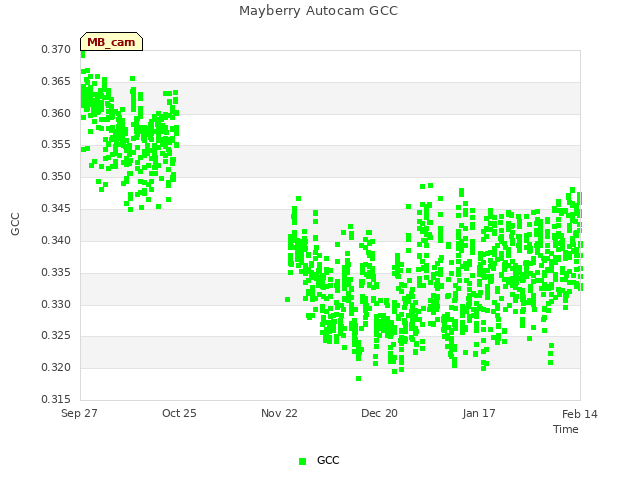Click the GCC legend label

pos(328,460)
